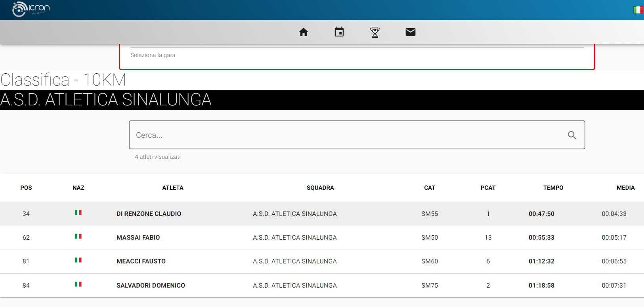Click category position 1 in Di Renzone row
This screenshot has height=307, width=644.
click(488, 214)
